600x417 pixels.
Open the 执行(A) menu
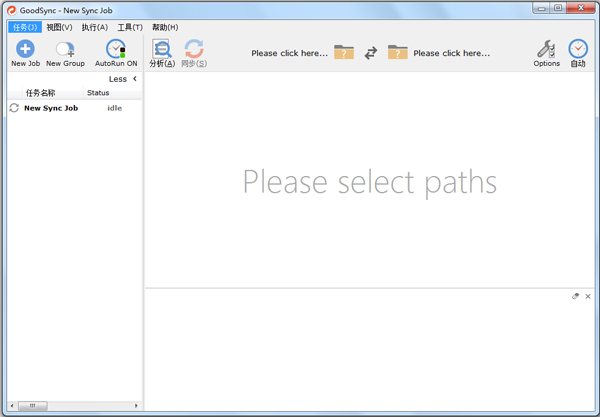(95, 27)
